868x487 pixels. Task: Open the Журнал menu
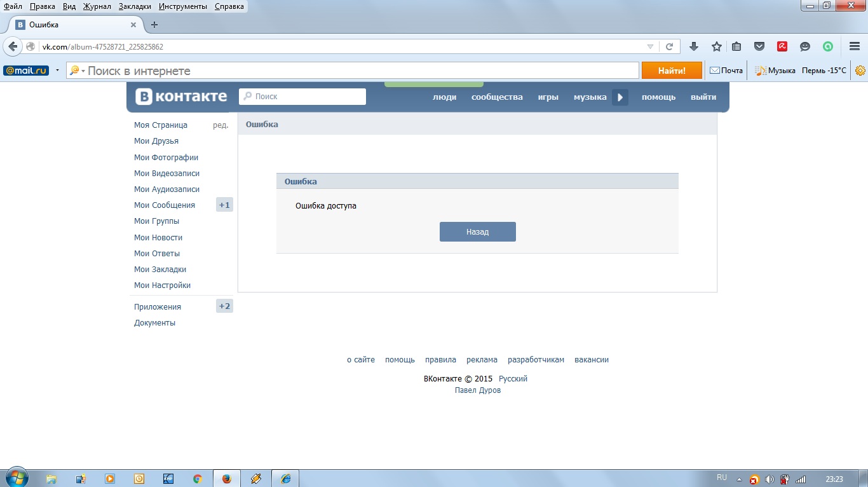click(x=97, y=6)
